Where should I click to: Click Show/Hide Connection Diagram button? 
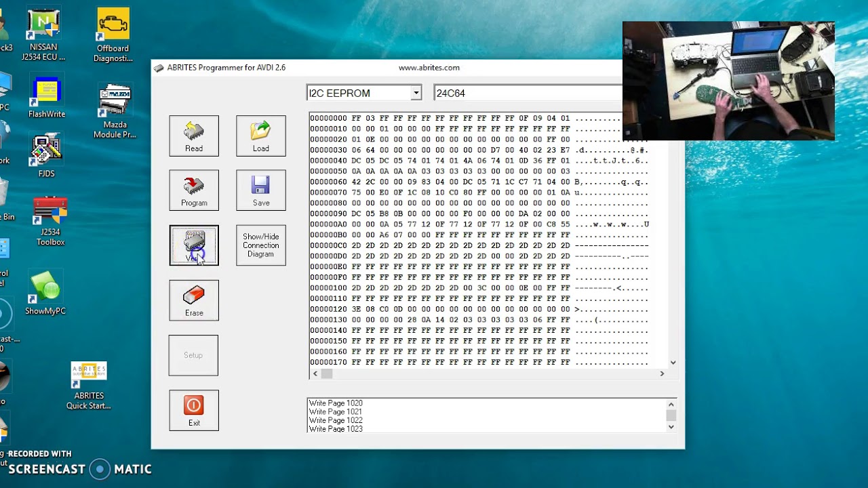coord(261,245)
